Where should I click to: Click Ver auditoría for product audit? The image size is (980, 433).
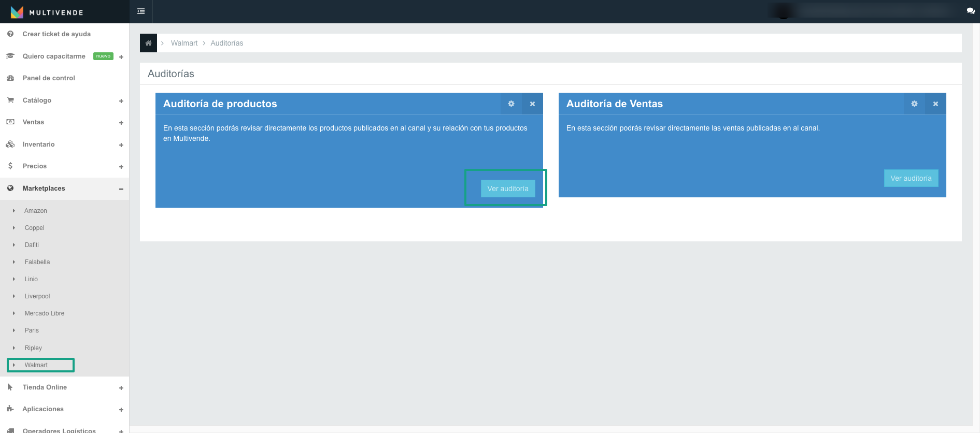tap(508, 189)
